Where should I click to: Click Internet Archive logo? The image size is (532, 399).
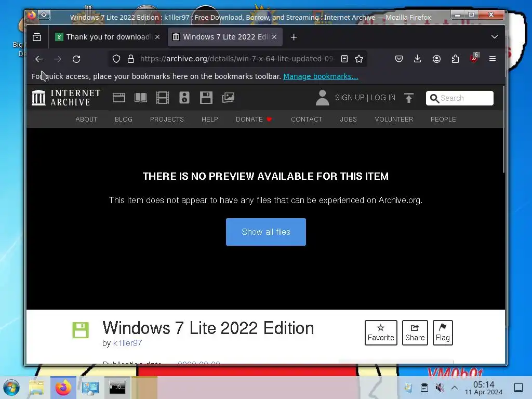click(x=66, y=98)
